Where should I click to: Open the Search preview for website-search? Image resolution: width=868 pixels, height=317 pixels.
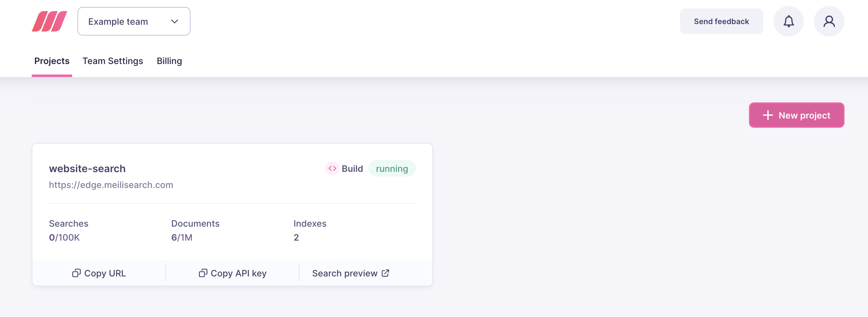pos(345,273)
